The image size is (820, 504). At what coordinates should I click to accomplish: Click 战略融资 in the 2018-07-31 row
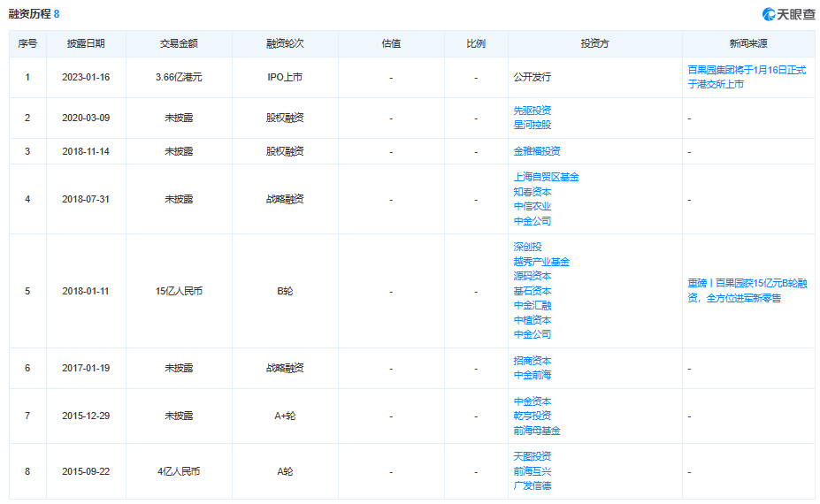pyautogui.click(x=285, y=199)
